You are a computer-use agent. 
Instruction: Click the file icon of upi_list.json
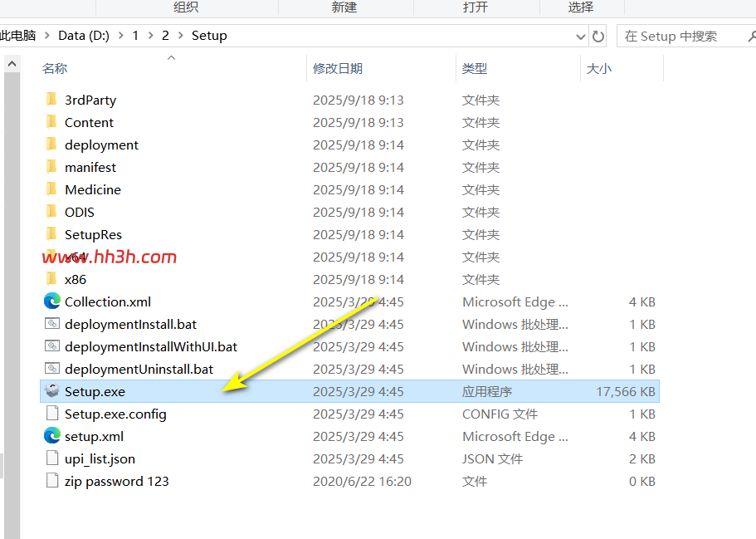(52, 458)
